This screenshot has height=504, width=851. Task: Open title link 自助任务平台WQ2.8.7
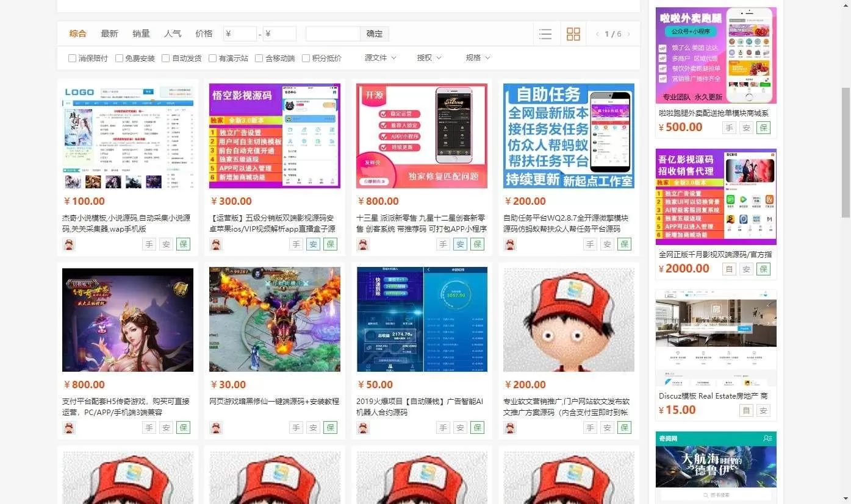point(567,223)
